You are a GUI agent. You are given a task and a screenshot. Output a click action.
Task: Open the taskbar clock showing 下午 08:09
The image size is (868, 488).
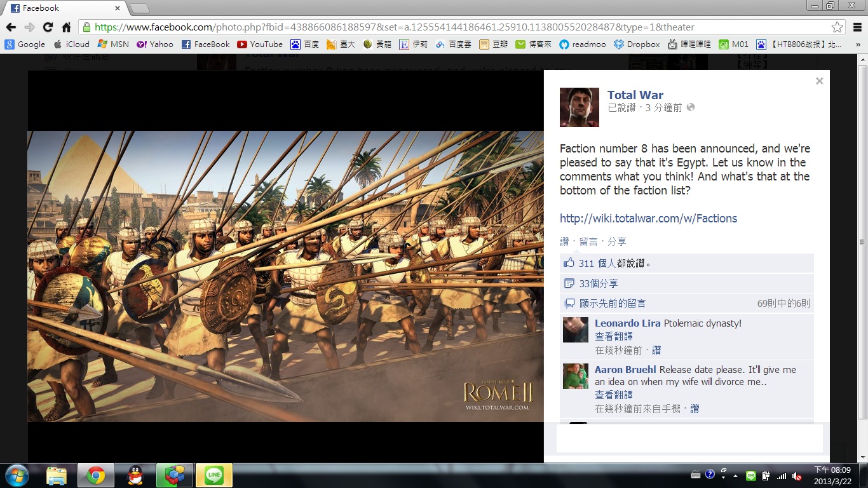pyautogui.click(x=831, y=475)
